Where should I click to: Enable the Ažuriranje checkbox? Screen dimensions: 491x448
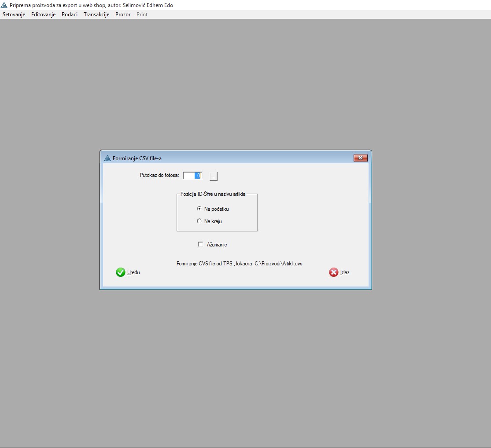201,244
